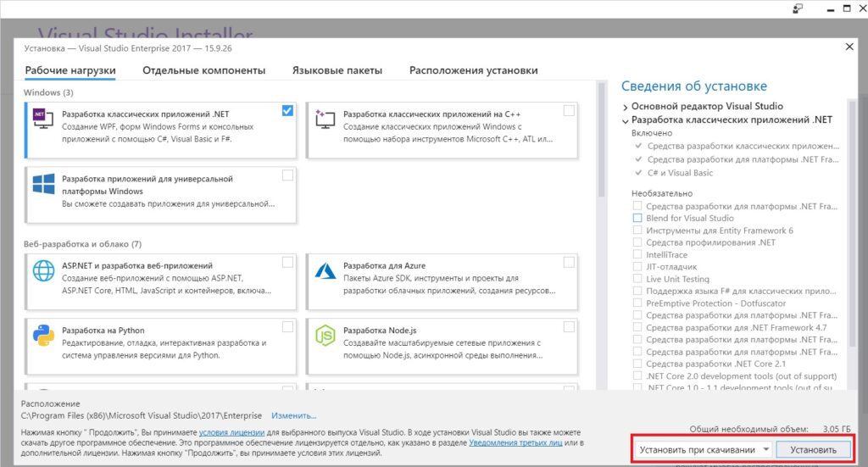Click the Сведения об установке heading
The image size is (868, 467).
[x=693, y=86]
